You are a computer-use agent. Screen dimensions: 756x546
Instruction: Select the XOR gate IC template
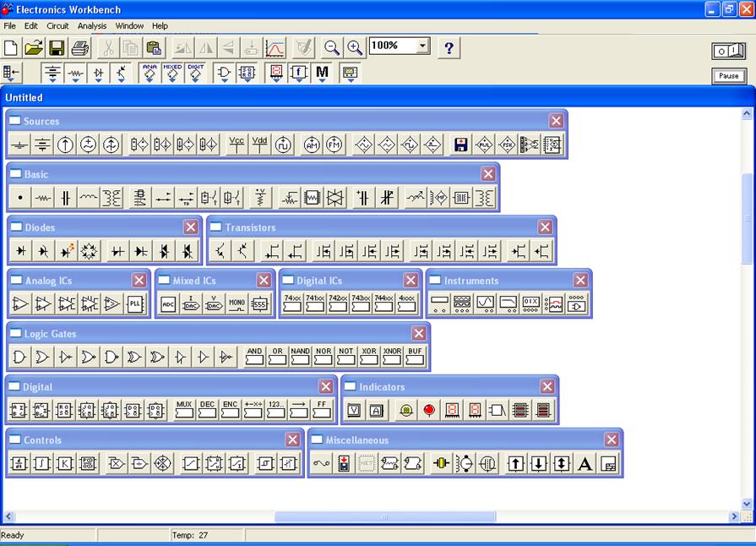369,357
